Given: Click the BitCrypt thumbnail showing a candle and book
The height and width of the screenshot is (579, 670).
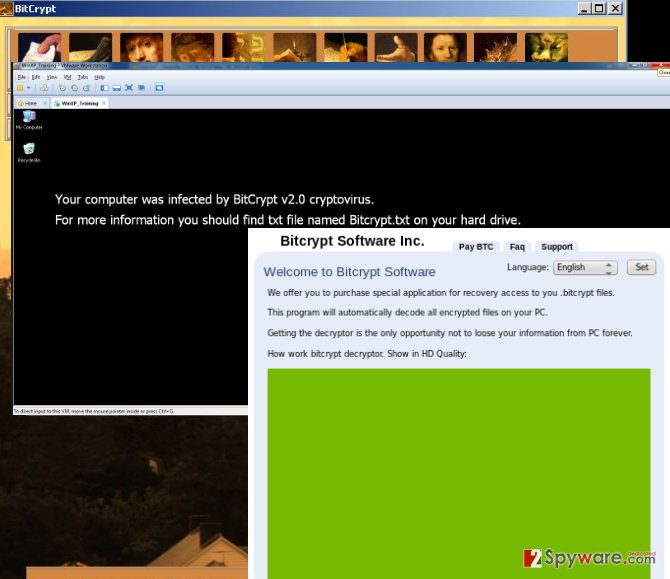Looking at the screenshot, I should [294, 47].
